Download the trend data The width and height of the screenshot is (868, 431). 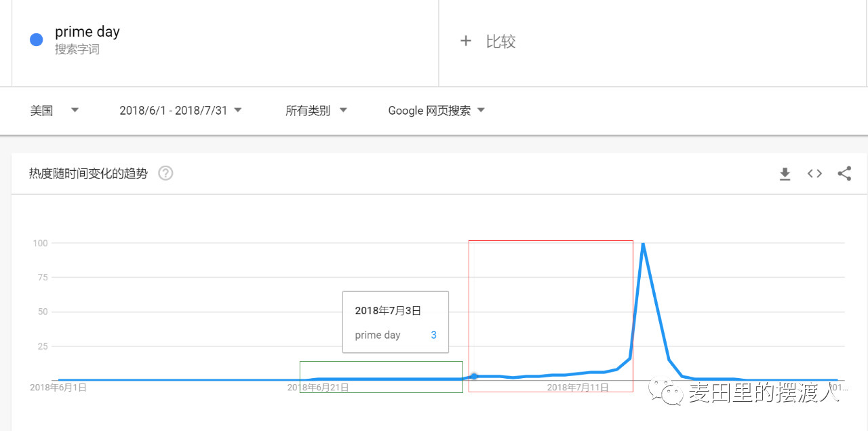pyautogui.click(x=785, y=174)
